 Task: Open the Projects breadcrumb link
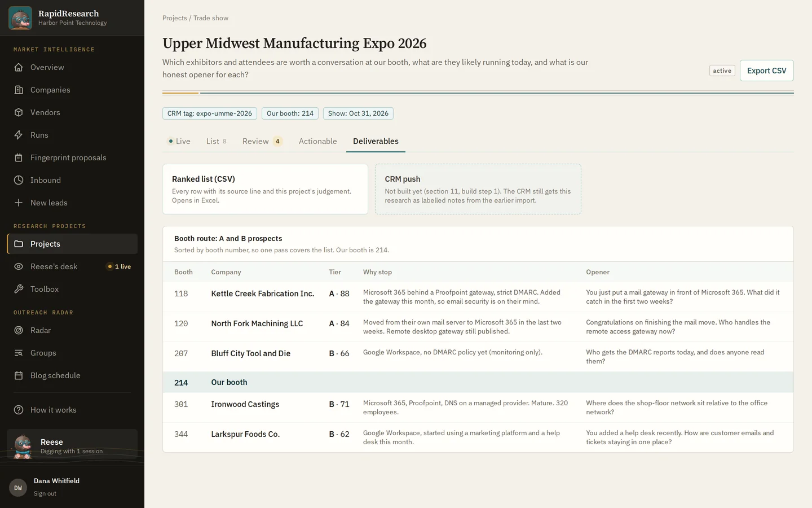[x=174, y=18]
